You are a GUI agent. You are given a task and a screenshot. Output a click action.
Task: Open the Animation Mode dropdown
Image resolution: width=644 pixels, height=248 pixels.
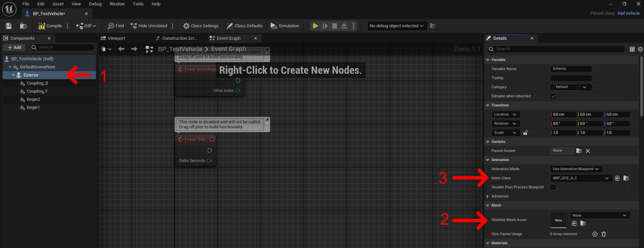coord(576,169)
